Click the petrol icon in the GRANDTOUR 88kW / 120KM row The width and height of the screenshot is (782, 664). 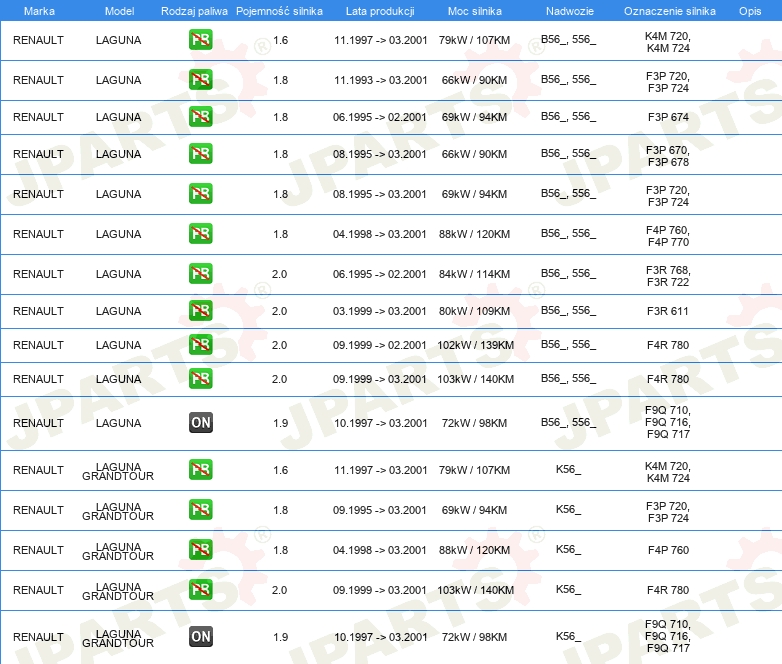click(x=200, y=549)
